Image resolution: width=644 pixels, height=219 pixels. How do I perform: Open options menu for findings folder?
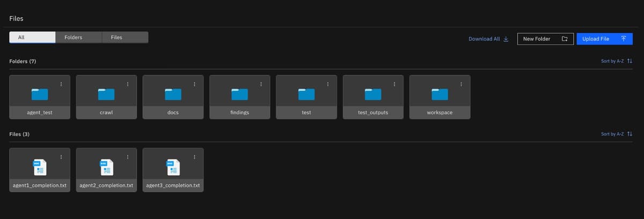(261, 84)
